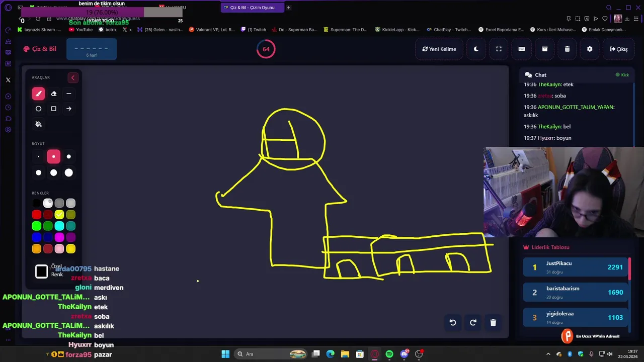The image size is (644, 362).
Task: Open the ChatPlay - Twitch bookmark
Action: coord(448,30)
